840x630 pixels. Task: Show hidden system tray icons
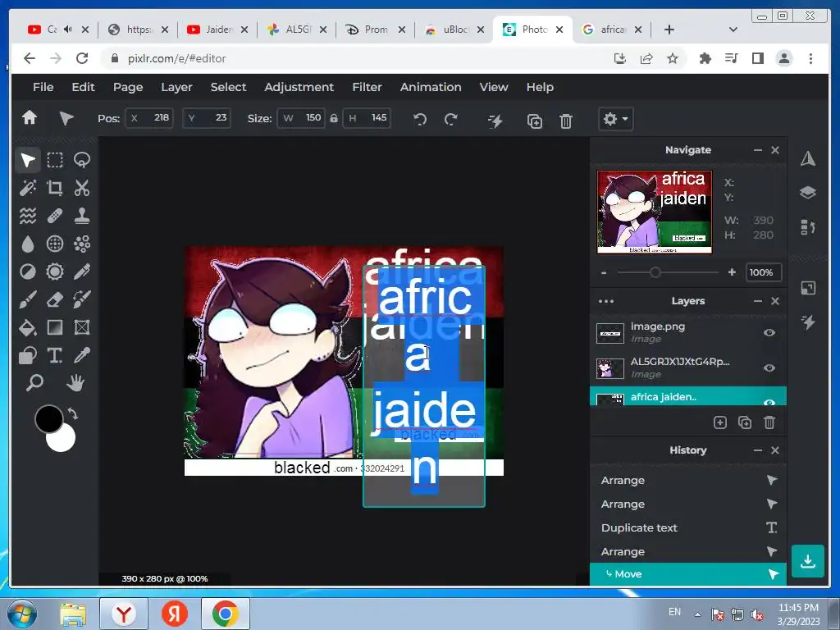click(697, 614)
